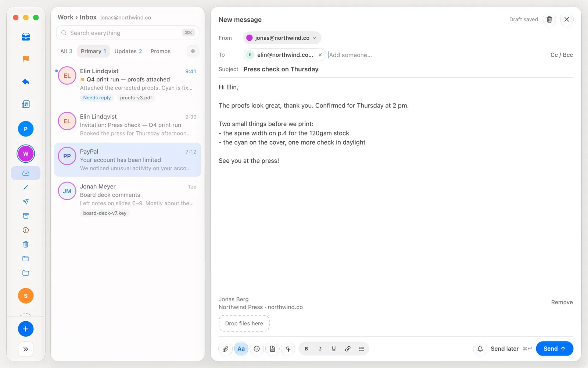Screen dimensions: 588x368
Task: Toggle underline formatting
Action: (334, 349)
